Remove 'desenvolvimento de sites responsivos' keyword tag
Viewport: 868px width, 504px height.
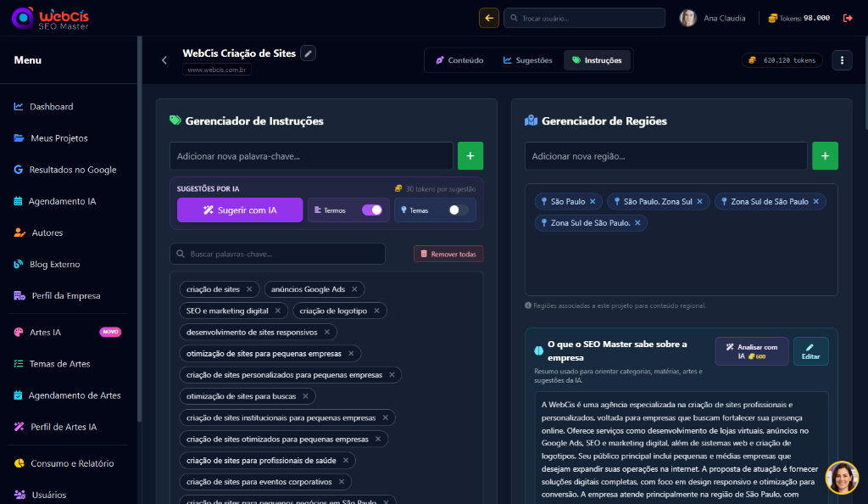pyautogui.click(x=326, y=333)
